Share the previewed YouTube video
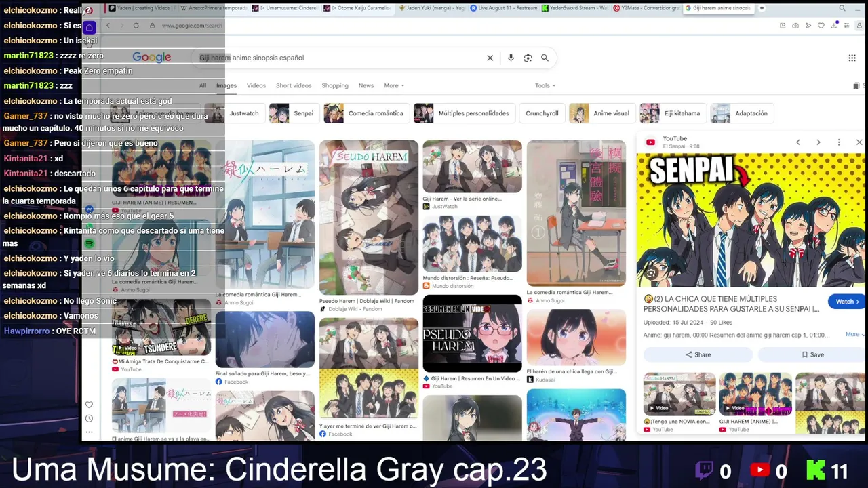The height and width of the screenshot is (488, 868). 698,354
